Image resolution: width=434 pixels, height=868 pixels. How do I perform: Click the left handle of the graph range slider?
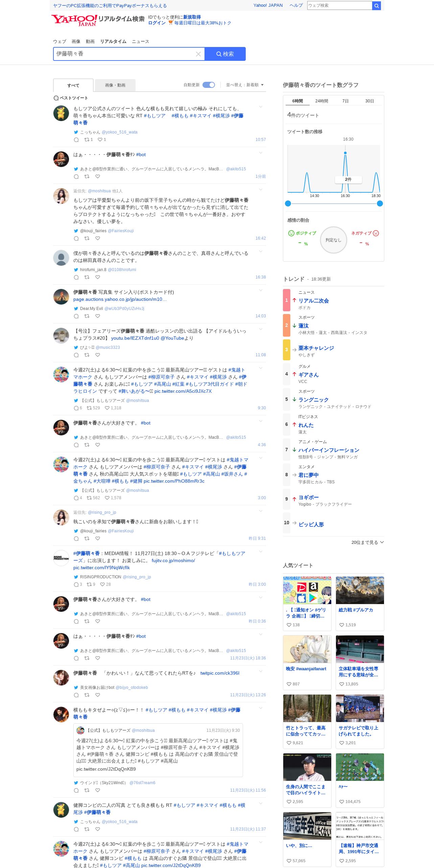tap(288, 203)
